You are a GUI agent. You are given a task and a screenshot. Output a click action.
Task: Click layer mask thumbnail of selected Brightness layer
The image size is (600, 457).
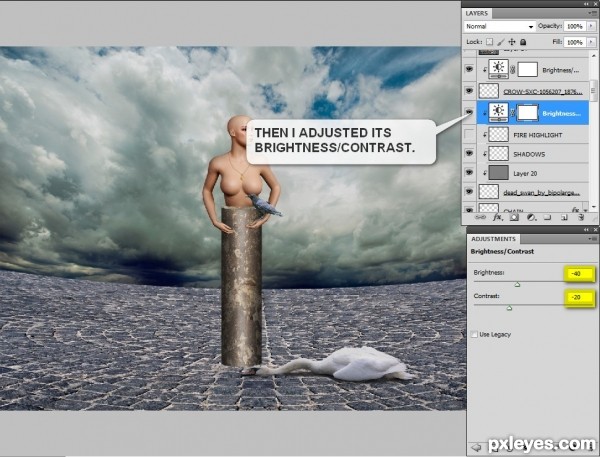(x=527, y=113)
